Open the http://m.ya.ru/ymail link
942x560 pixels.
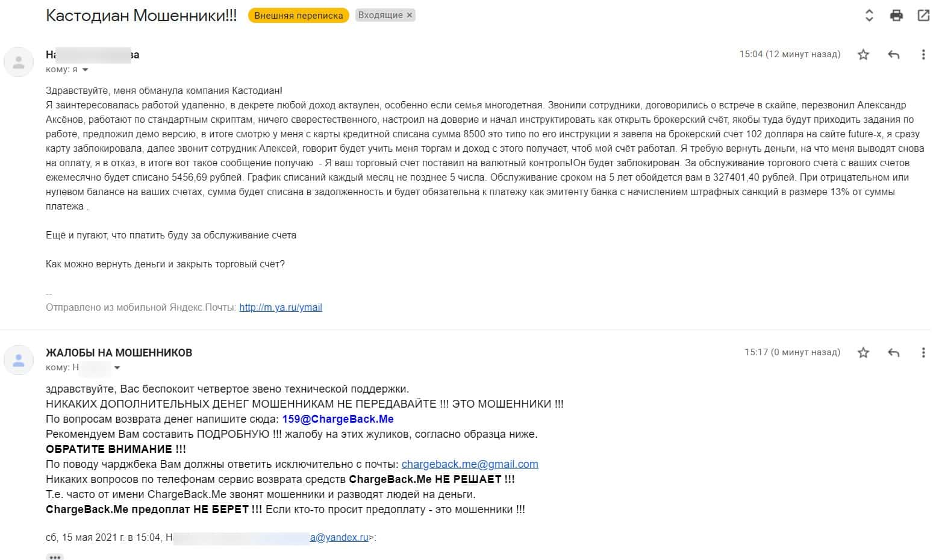pyautogui.click(x=280, y=308)
